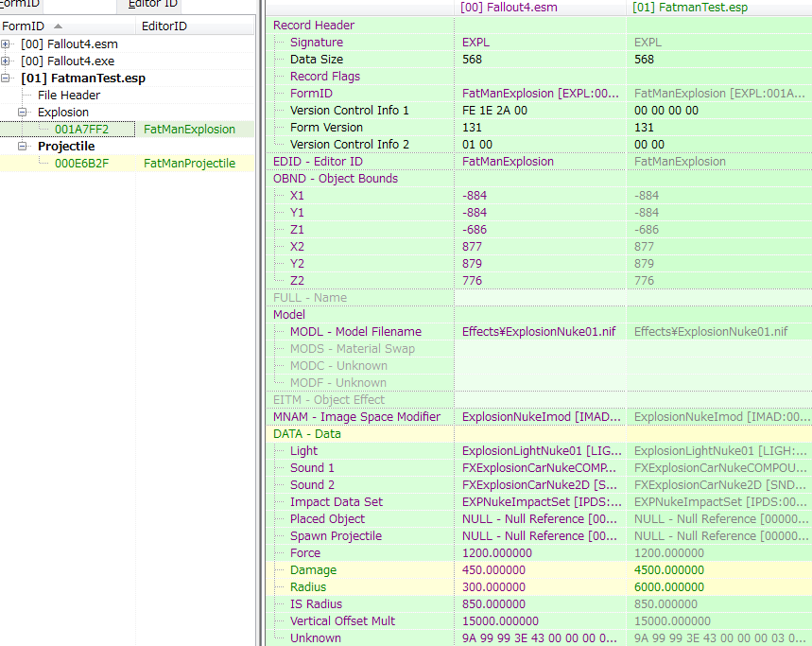Screen dimensions: 812x646
Task: Select the Data Size row label
Action: tap(317, 60)
